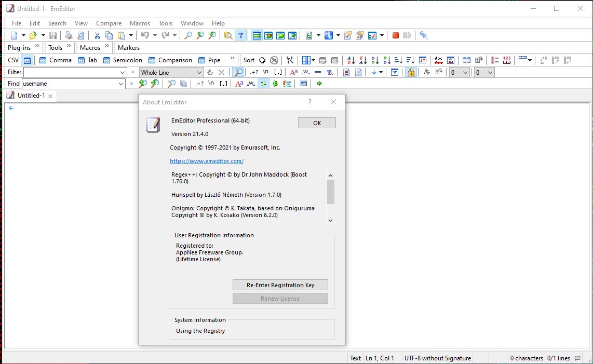Sort Z to A descending icon
This screenshot has width=593, height=364.
363,60
